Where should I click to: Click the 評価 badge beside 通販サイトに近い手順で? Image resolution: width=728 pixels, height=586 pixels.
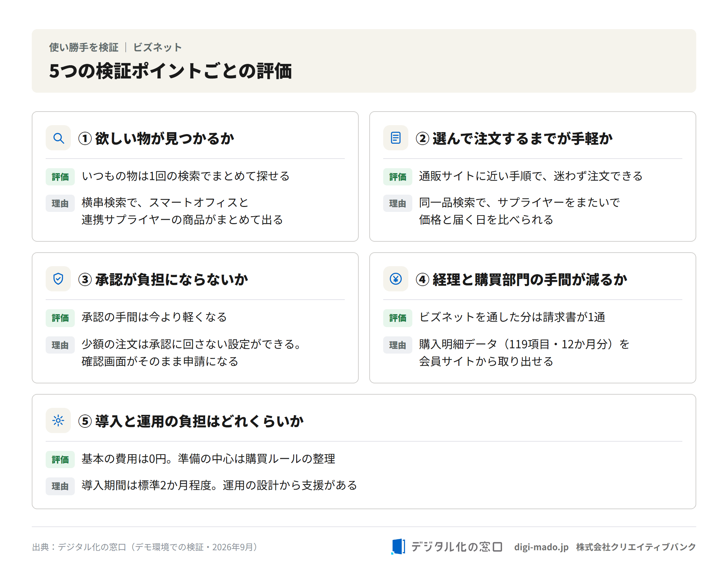click(x=397, y=177)
